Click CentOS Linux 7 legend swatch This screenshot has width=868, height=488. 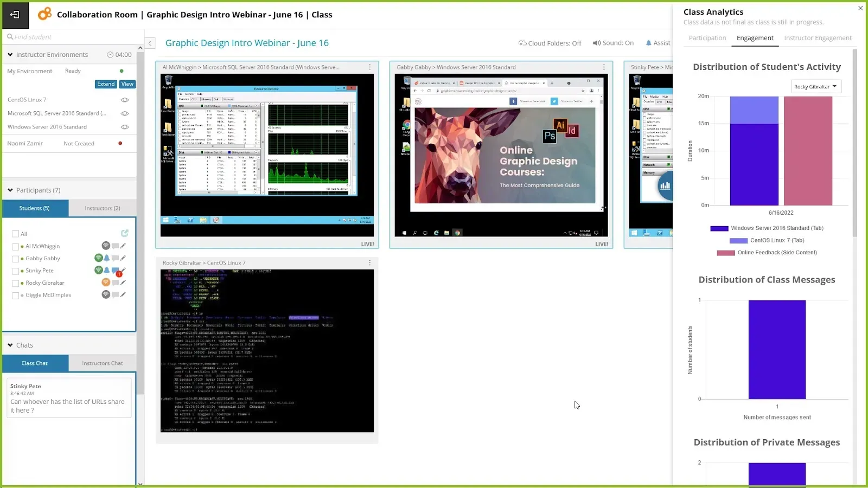(738, 241)
